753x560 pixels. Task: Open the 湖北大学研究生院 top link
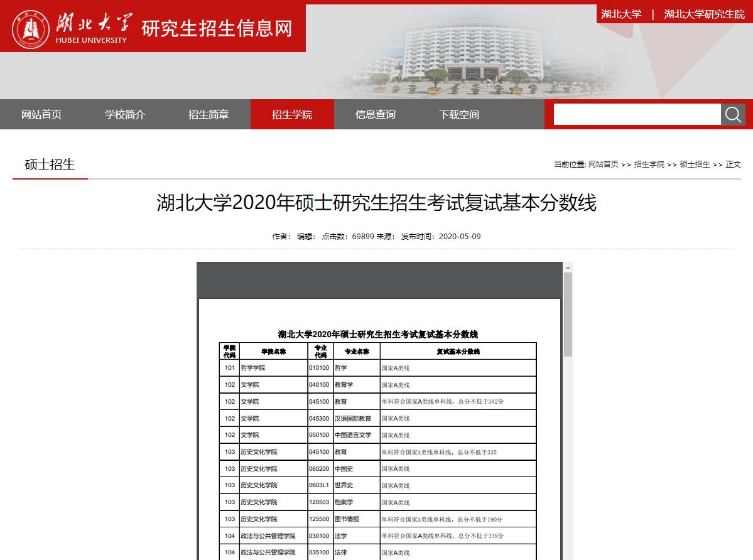click(704, 14)
